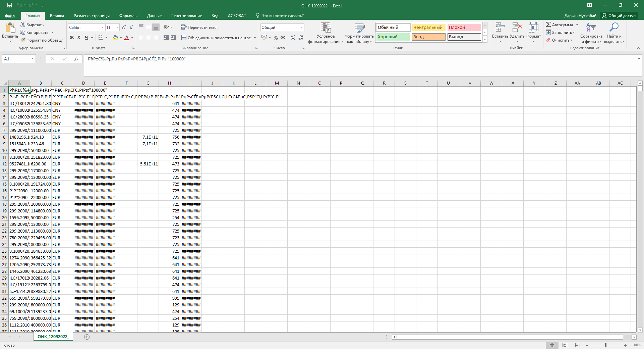This screenshot has width=644, height=349.
Task: Click the Save icon in title bar
Action: [9, 5]
